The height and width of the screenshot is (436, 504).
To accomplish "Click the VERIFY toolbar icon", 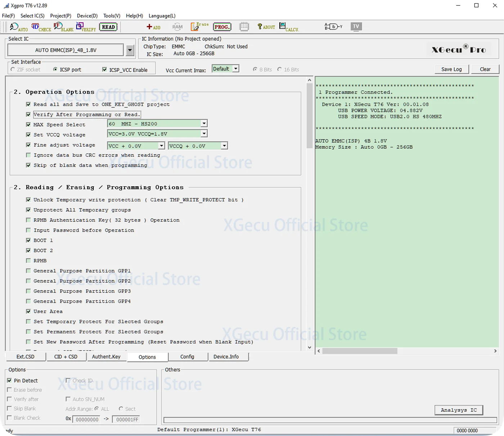I will [x=86, y=27].
